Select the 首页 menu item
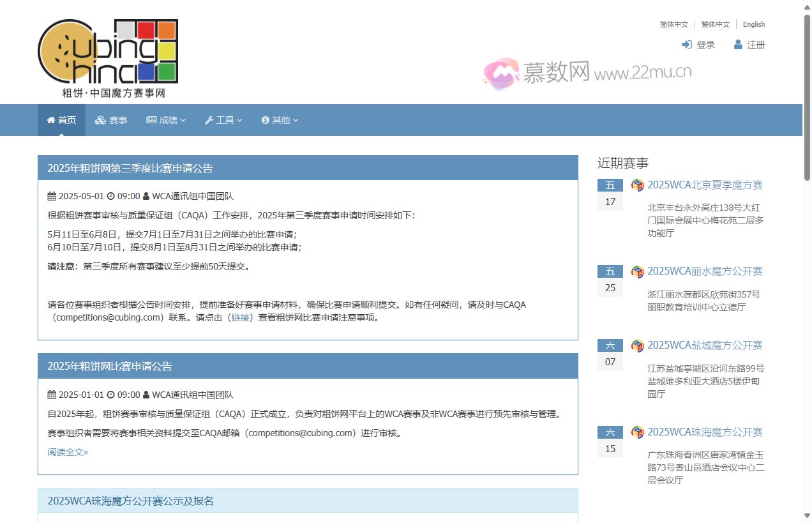Image resolution: width=812 pixels, height=523 pixels. 61,119
